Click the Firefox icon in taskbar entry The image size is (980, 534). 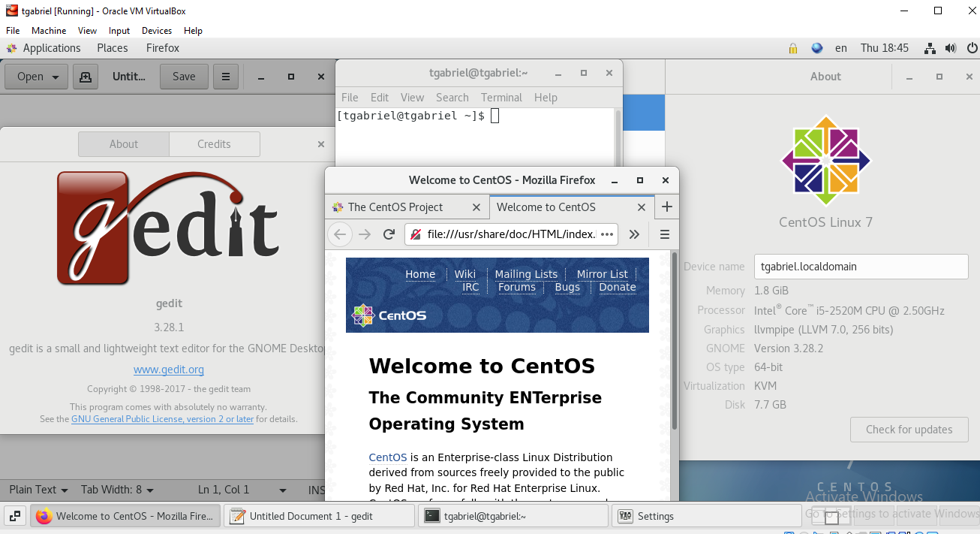coord(44,516)
